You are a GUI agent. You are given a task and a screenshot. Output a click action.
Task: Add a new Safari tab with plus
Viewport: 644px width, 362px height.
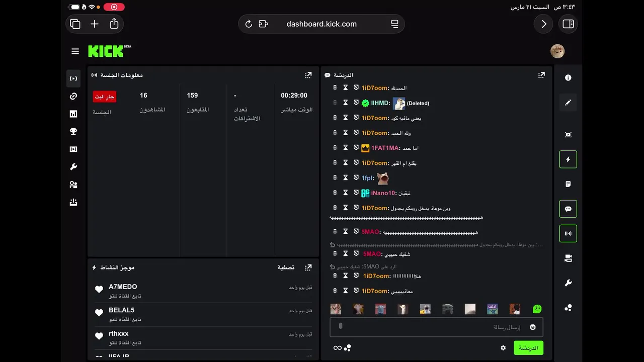pos(95,24)
